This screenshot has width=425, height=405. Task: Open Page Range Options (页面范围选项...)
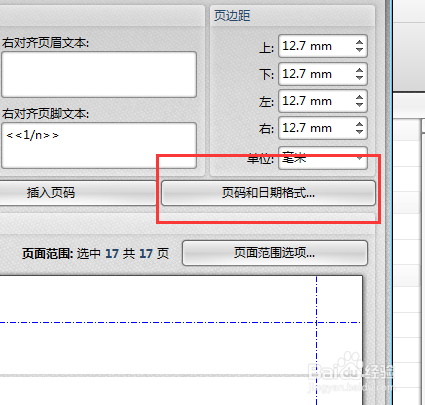pyautogui.click(x=275, y=253)
